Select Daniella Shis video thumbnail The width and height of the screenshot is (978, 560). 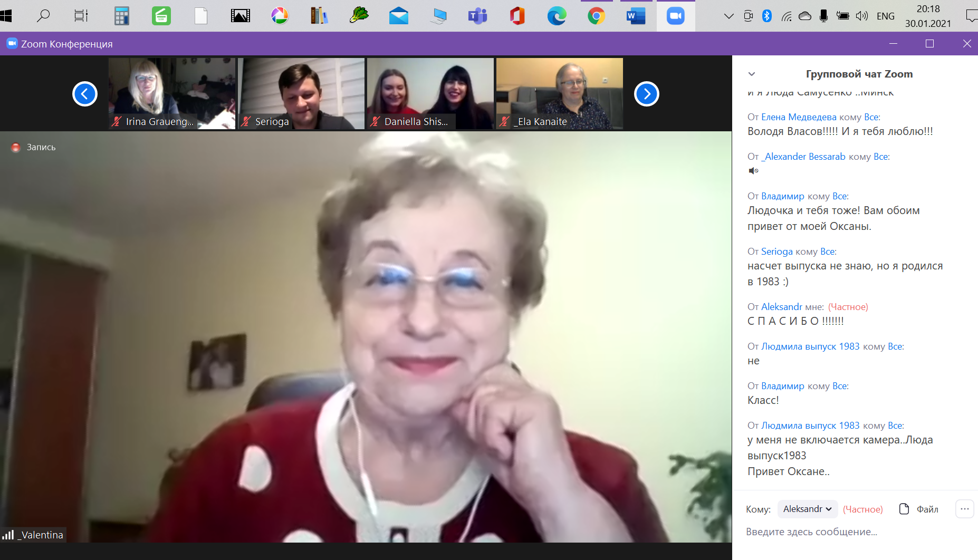coord(430,93)
